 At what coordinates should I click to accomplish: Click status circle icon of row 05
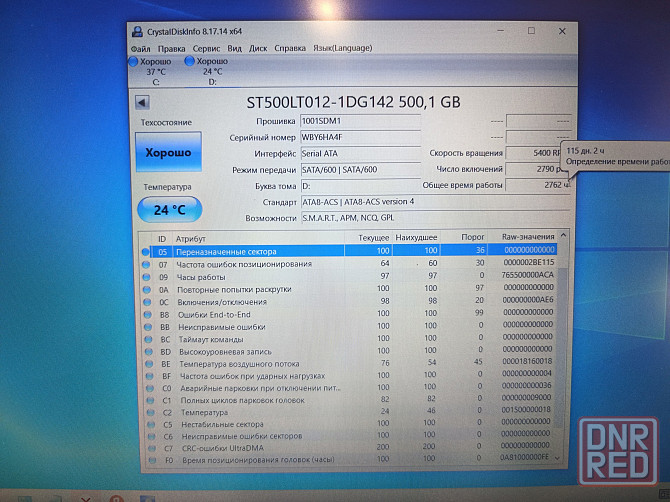coord(146,252)
